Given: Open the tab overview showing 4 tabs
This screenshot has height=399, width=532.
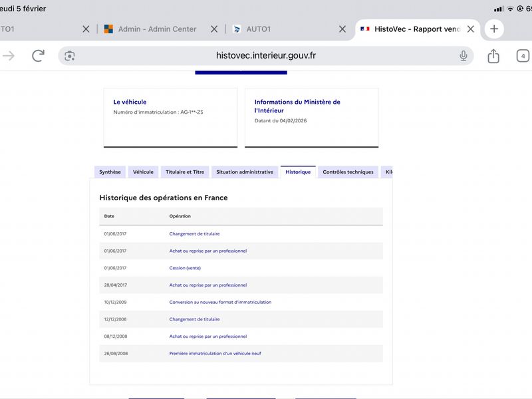Looking at the screenshot, I should pos(523,56).
